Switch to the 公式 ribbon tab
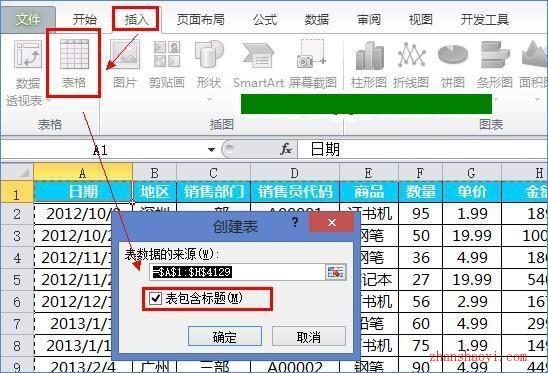This screenshot has height=373, width=548. pos(265,19)
